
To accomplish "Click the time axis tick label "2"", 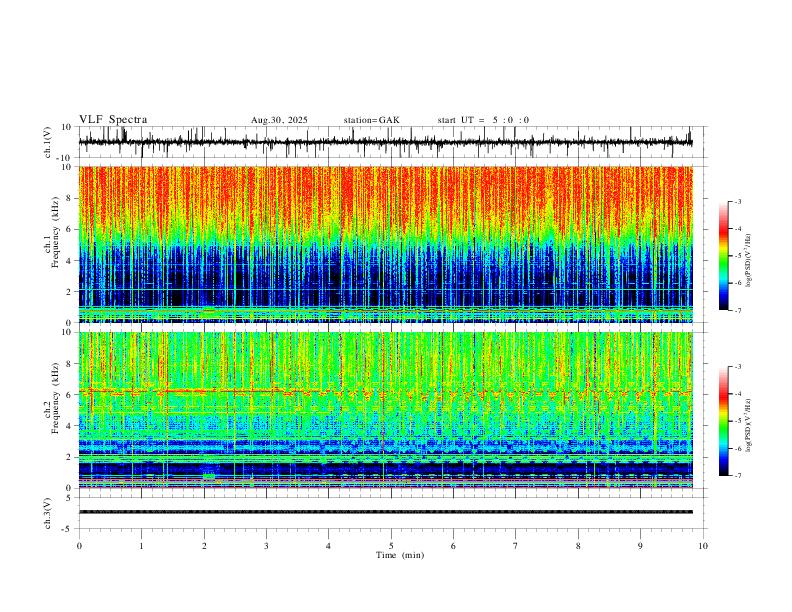I will (x=204, y=546).
